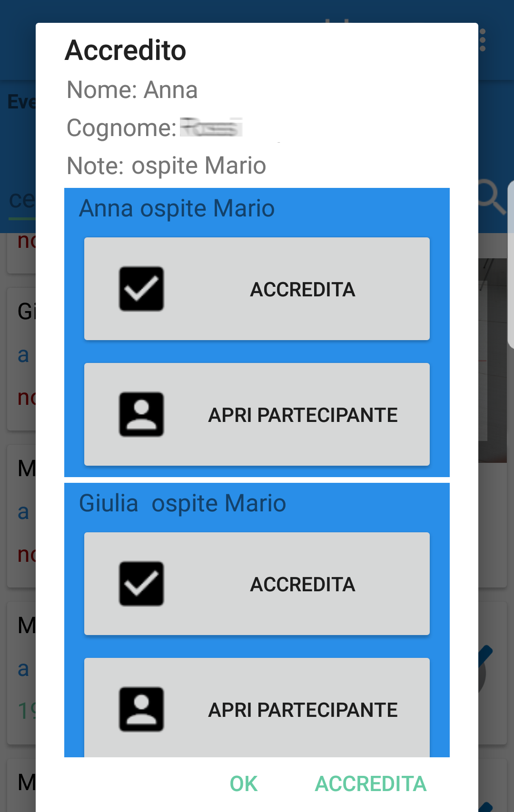The image size is (514, 812).
Task: Open the three-dot overflow menu behind the dialog
Action: pyautogui.click(x=483, y=40)
